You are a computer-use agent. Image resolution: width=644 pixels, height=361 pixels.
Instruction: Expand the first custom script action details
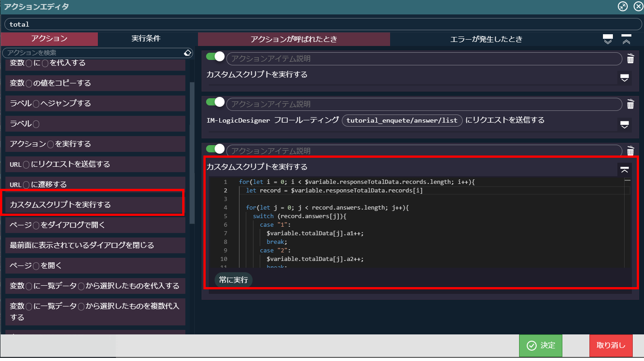(x=625, y=78)
